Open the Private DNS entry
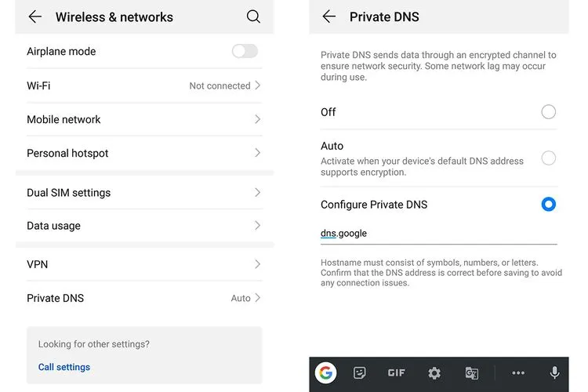This screenshot has height=392, width=588. click(144, 298)
